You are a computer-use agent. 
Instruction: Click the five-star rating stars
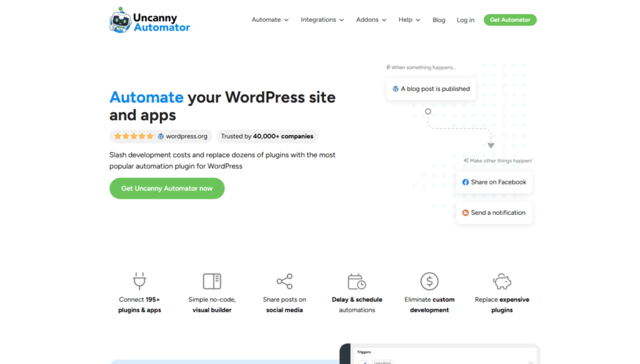pos(134,136)
